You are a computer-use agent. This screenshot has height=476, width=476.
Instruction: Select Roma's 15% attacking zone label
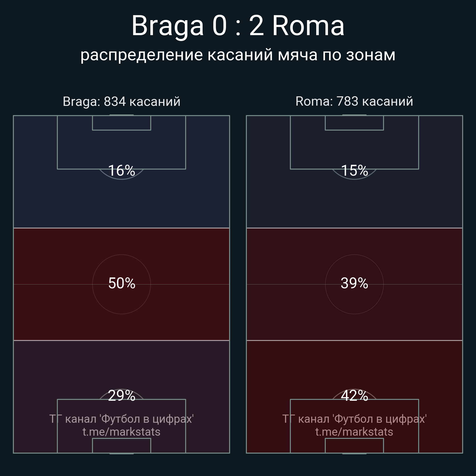pyautogui.click(x=354, y=170)
